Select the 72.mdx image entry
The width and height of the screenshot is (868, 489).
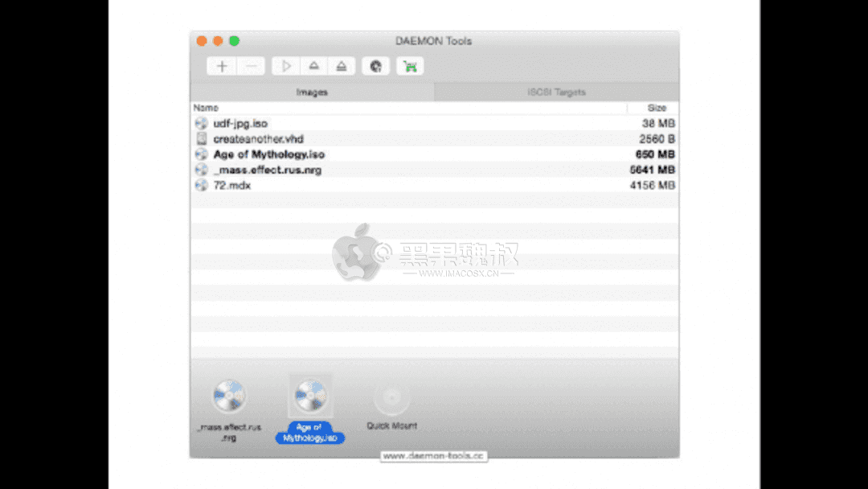233,185
